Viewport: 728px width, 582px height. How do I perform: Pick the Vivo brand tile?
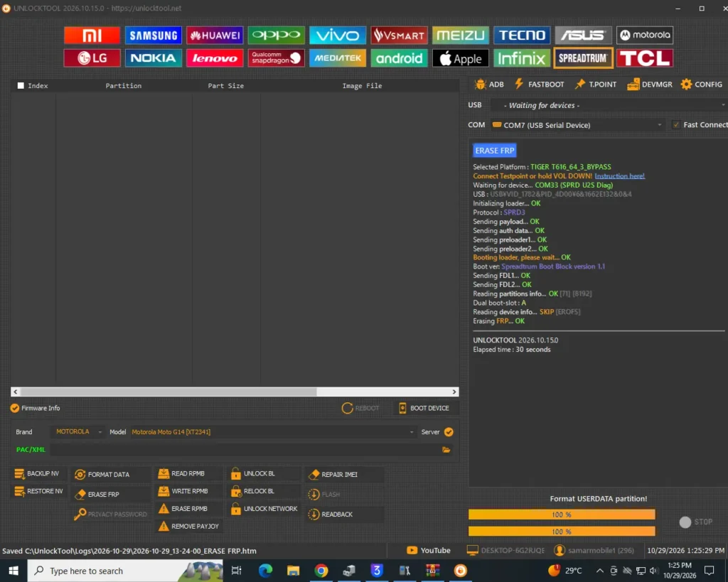(x=338, y=36)
